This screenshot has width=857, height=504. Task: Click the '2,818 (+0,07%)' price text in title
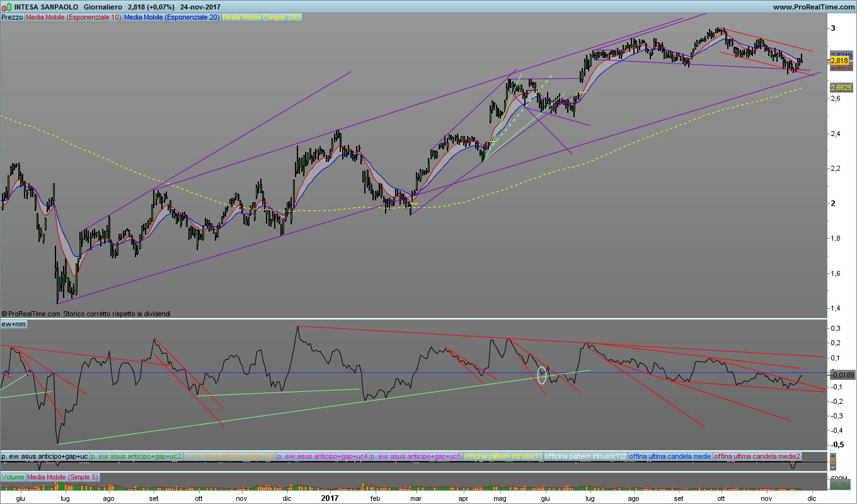[x=151, y=7]
